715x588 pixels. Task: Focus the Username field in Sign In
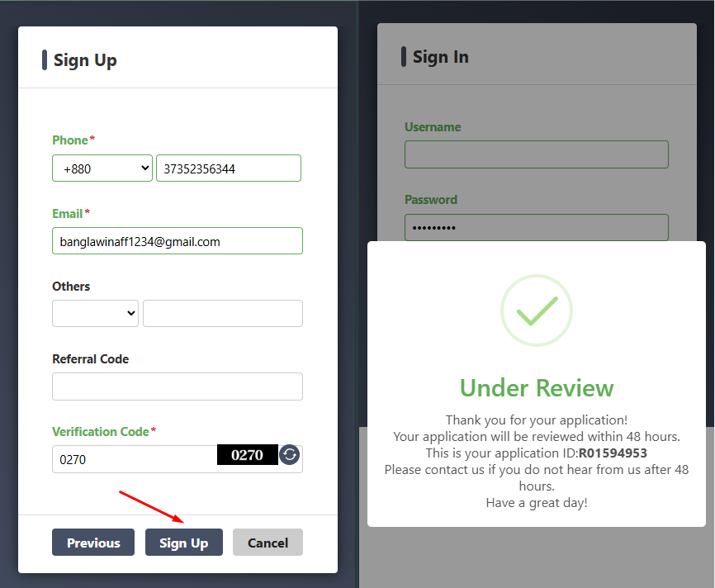pos(537,154)
